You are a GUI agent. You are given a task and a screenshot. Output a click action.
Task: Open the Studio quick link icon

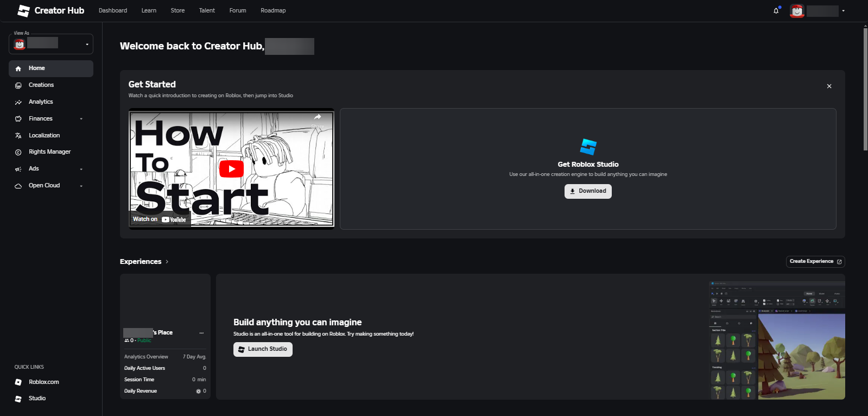18,399
